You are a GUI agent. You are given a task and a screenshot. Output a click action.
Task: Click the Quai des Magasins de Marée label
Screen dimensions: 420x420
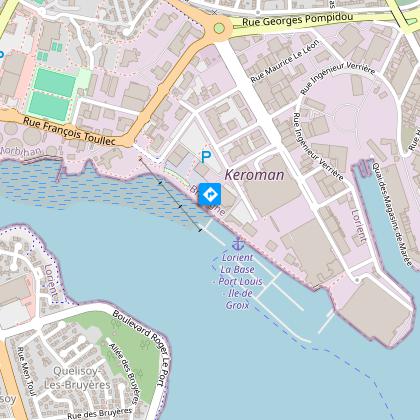(x=392, y=214)
